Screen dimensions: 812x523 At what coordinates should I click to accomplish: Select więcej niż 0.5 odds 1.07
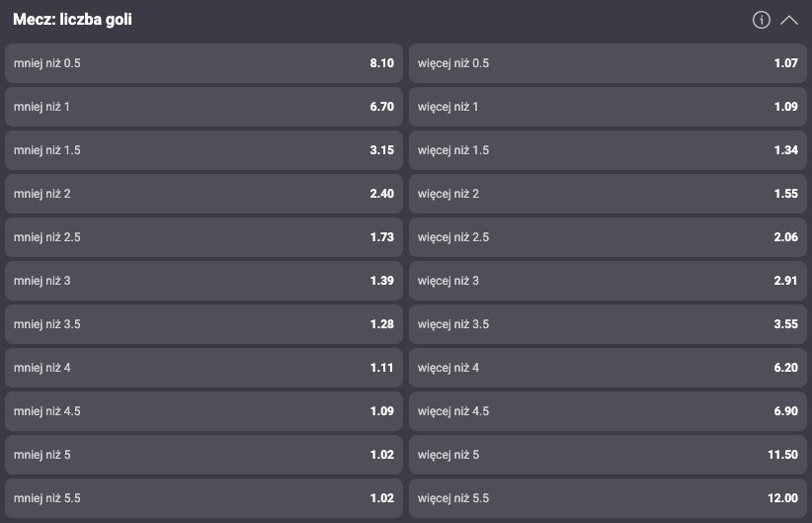click(x=608, y=63)
